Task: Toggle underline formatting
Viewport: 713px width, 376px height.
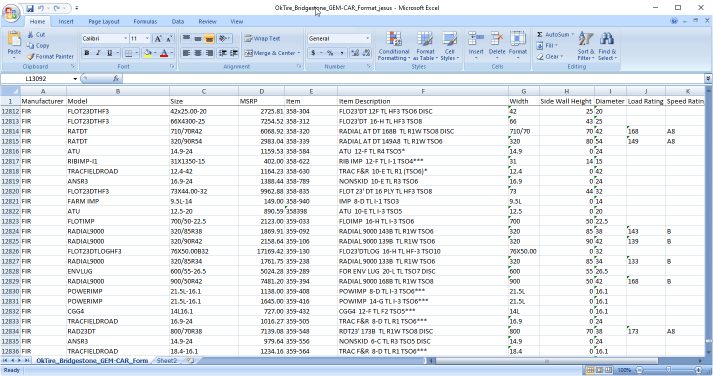Action: click(109, 53)
